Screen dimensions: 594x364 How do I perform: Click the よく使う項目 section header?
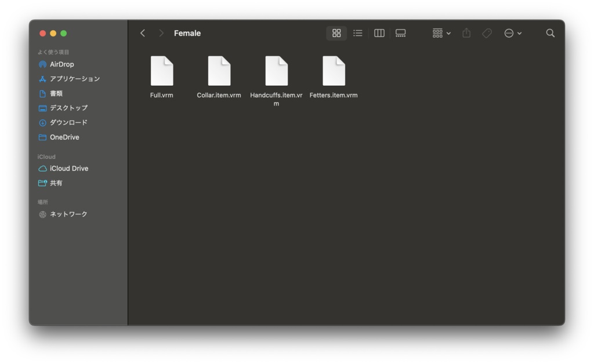[x=53, y=52]
